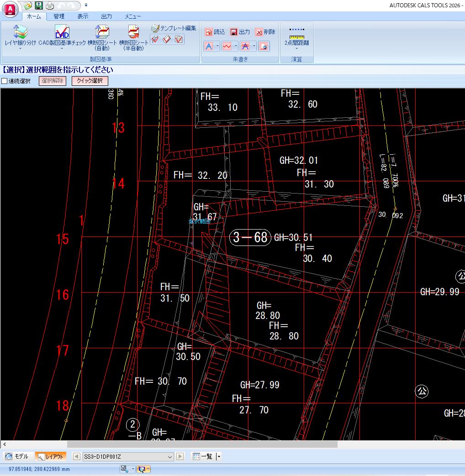Image resolution: width=465 pixels, height=476 pixels.
Task: Click テンプレート編集 template edit icon
Action: tap(155, 28)
